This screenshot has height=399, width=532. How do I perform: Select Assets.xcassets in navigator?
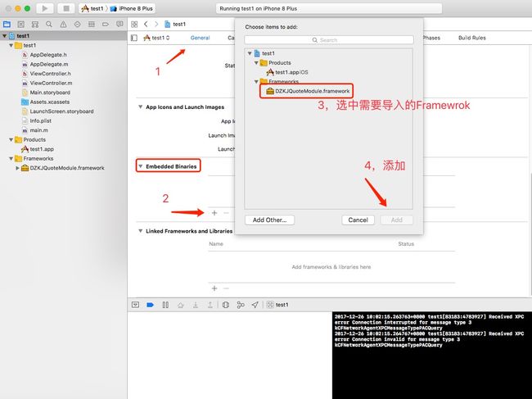pos(46,102)
